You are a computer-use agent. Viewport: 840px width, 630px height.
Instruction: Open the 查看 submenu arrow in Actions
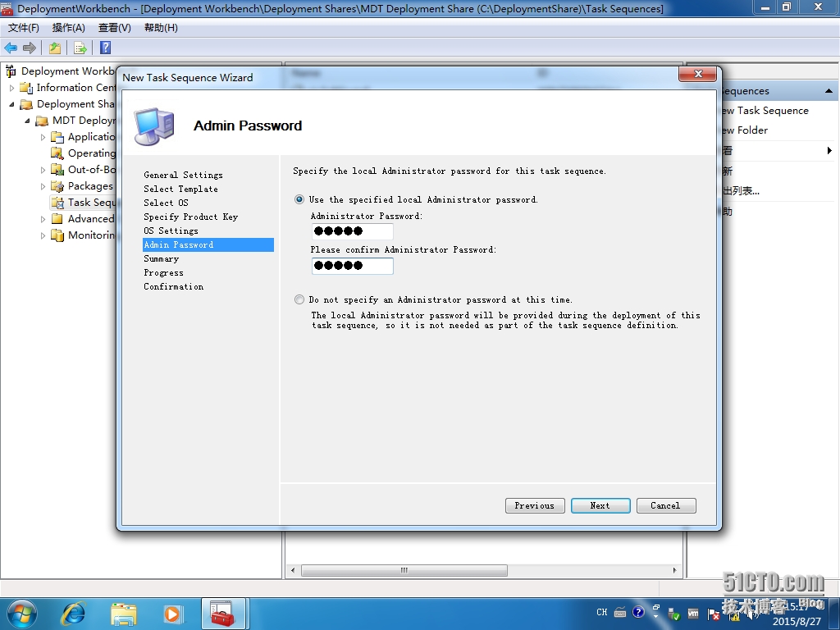point(829,151)
